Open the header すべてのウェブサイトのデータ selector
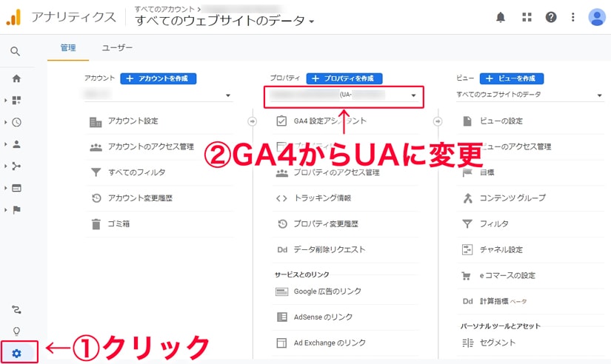Viewport: 611px width, 364px height. [x=224, y=21]
